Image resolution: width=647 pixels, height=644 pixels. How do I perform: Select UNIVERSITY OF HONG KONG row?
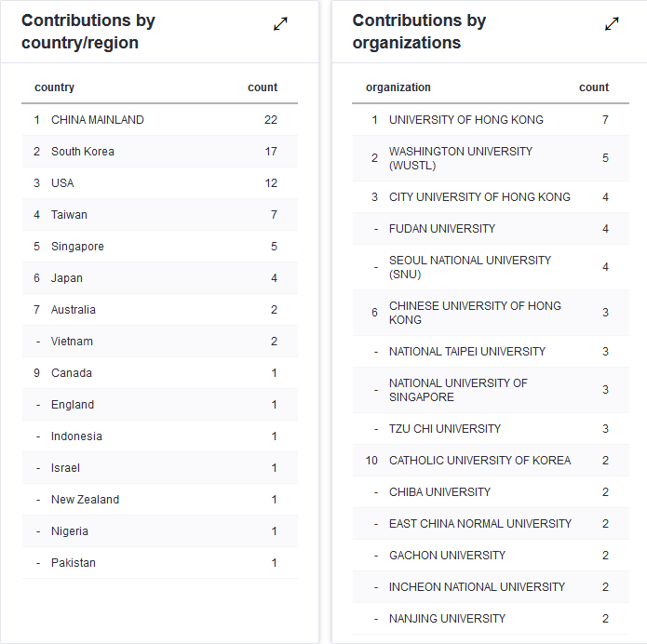click(x=465, y=120)
